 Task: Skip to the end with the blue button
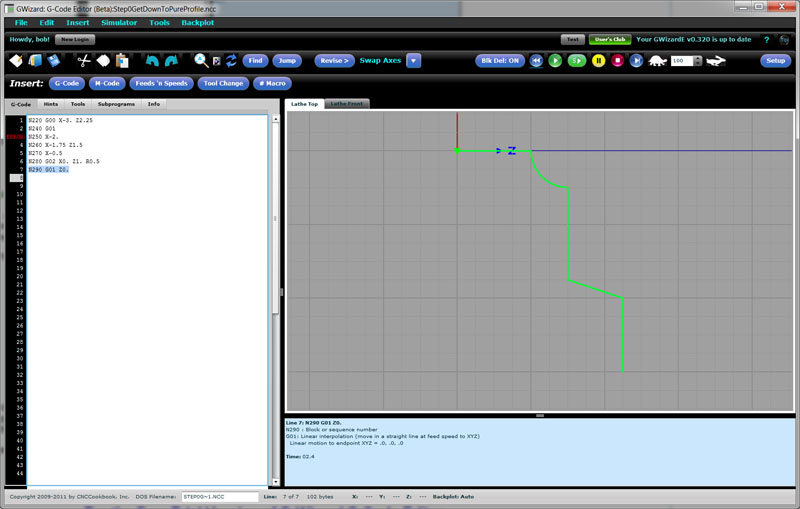coord(636,61)
